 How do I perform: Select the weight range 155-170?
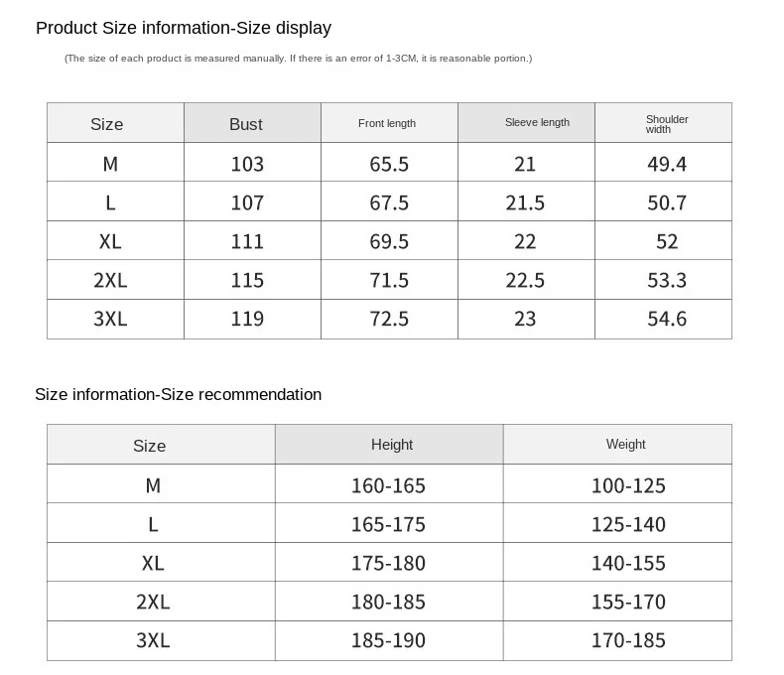coord(628,602)
